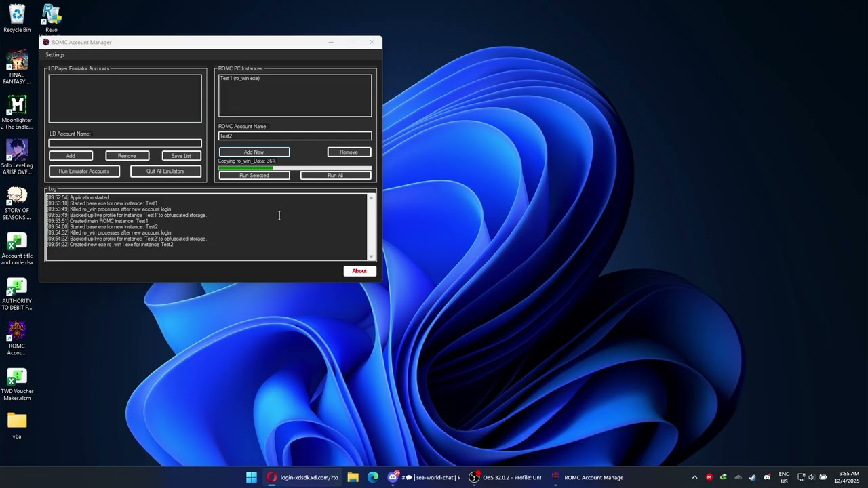
Task: Click the red M tray icon
Action: 709,477
